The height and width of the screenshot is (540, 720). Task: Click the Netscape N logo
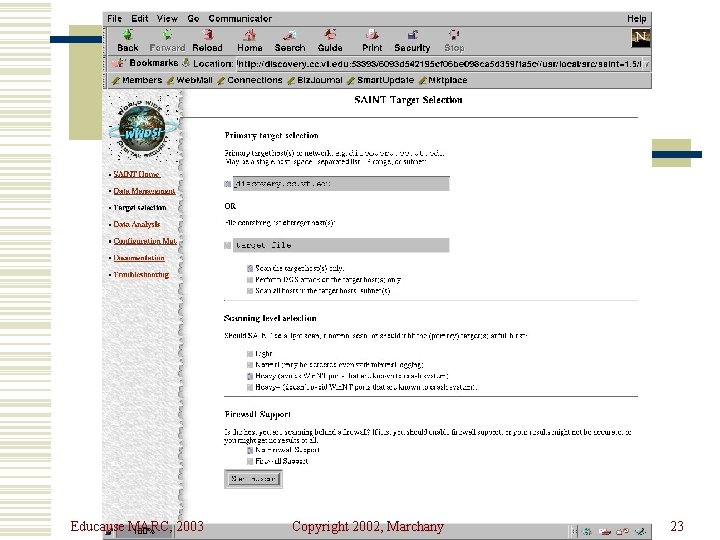click(x=641, y=38)
